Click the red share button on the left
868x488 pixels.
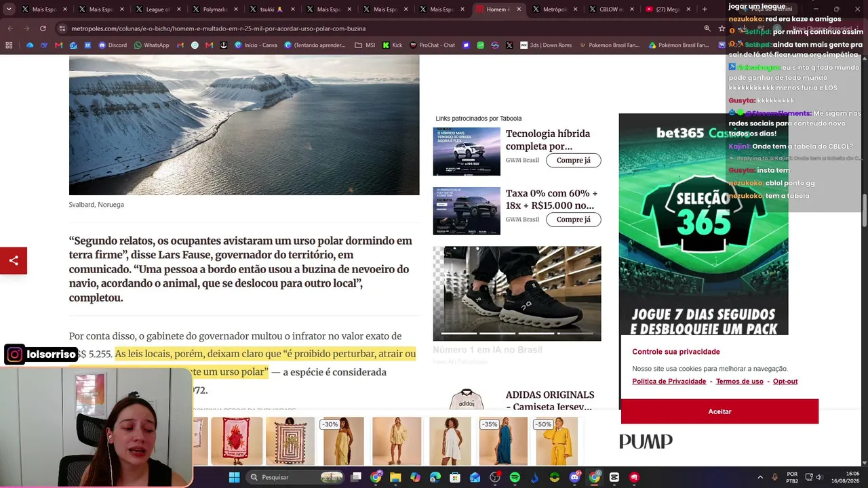tap(14, 261)
